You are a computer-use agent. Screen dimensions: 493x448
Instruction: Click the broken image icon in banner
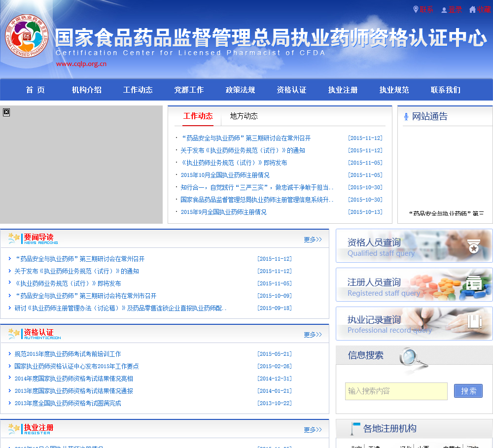[x=6, y=112]
